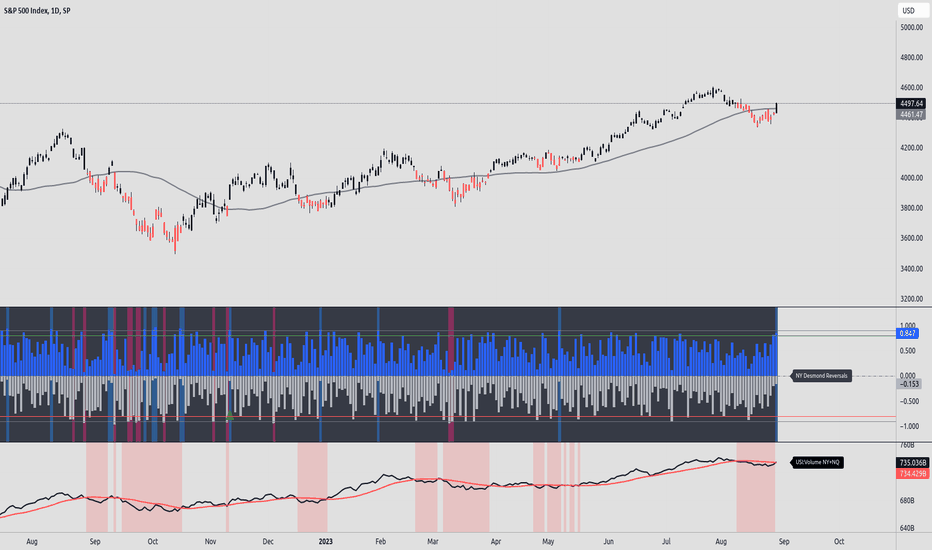The width and height of the screenshot is (932, 550).
Task: Click the May label on time axis
Action: coord(548,542)
